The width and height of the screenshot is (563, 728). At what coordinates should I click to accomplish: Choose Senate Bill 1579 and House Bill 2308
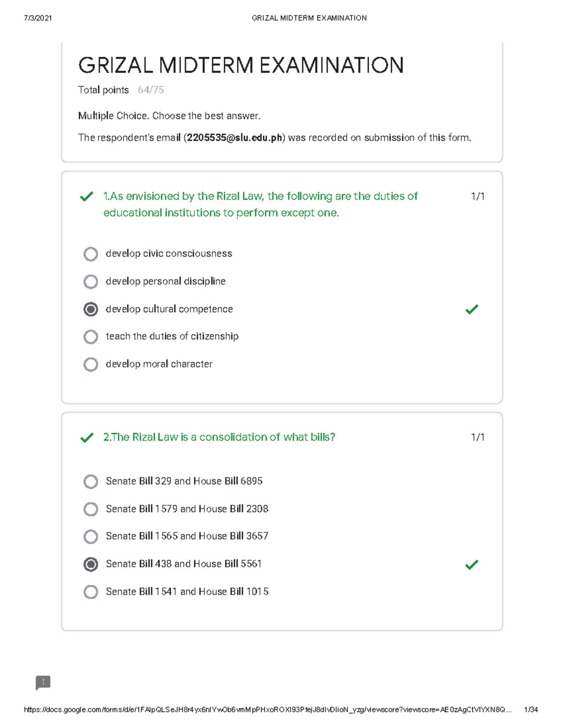[x=91, y=509]
